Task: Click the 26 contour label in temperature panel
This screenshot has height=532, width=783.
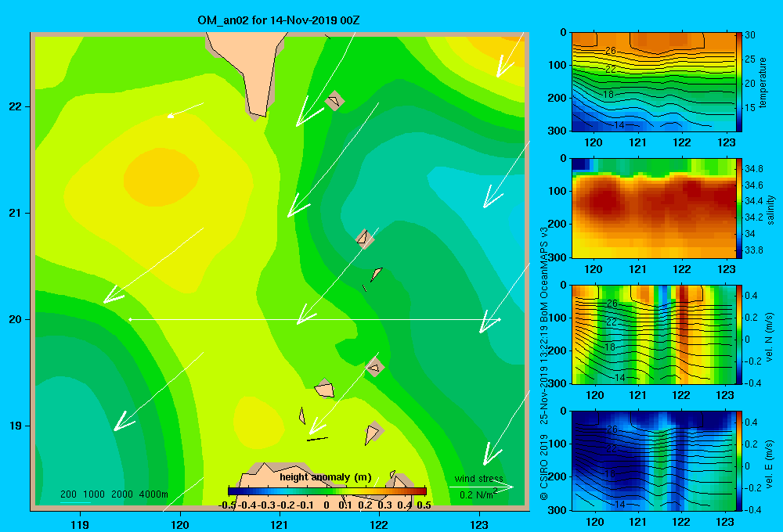Action: pyautogui.click(x=611, y=51)
